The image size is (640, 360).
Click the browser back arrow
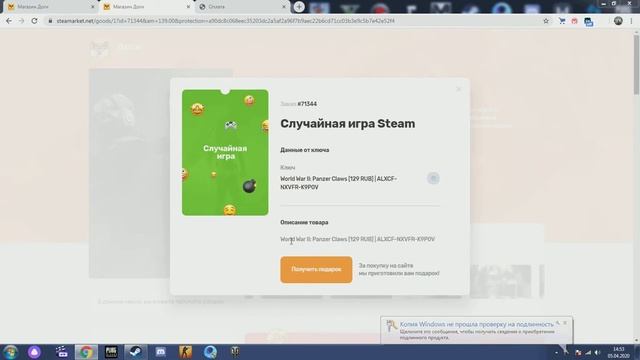click(x=9, y=21)
